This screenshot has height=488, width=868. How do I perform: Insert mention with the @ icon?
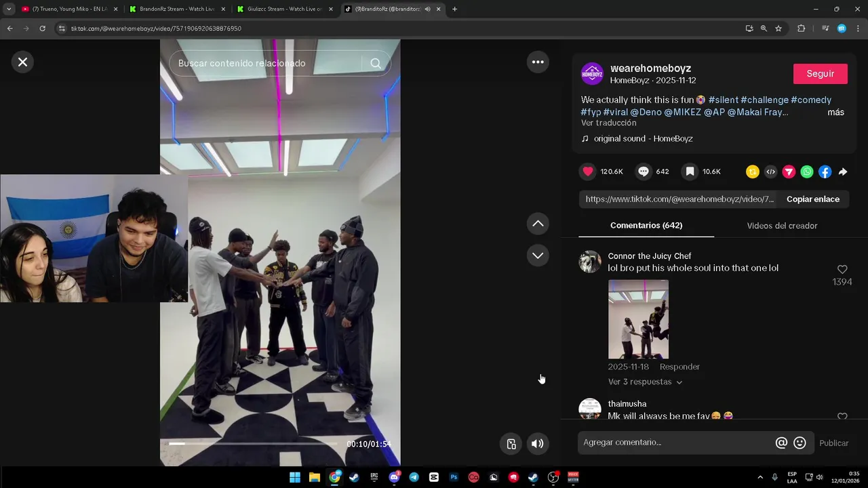pyautogui.click(x=781, y=443)
